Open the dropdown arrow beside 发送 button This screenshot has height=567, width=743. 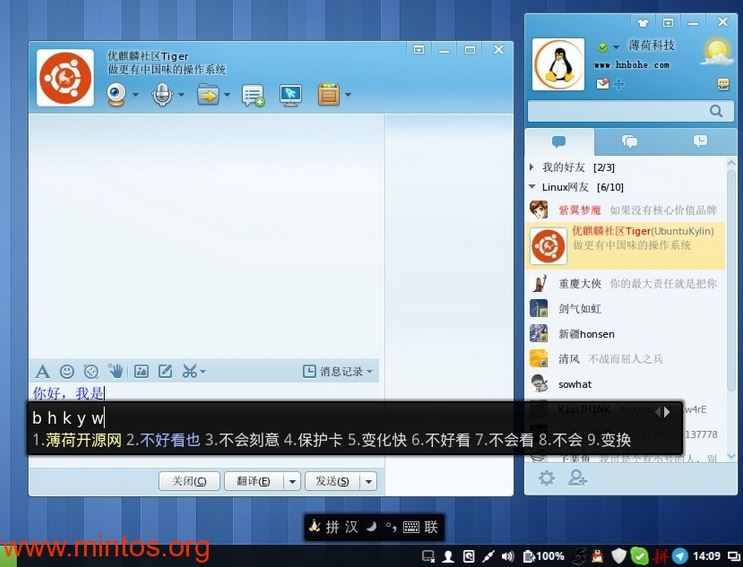point(369,481)
